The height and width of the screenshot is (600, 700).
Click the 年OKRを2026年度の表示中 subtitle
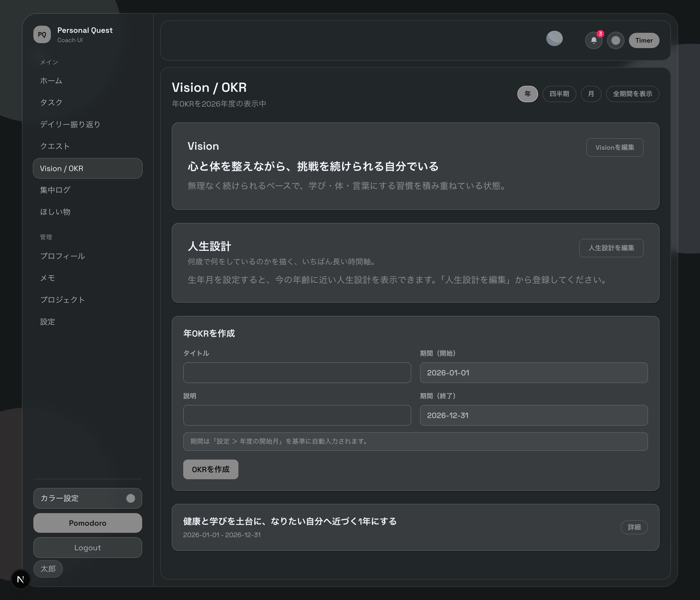[x=219, y=104]
